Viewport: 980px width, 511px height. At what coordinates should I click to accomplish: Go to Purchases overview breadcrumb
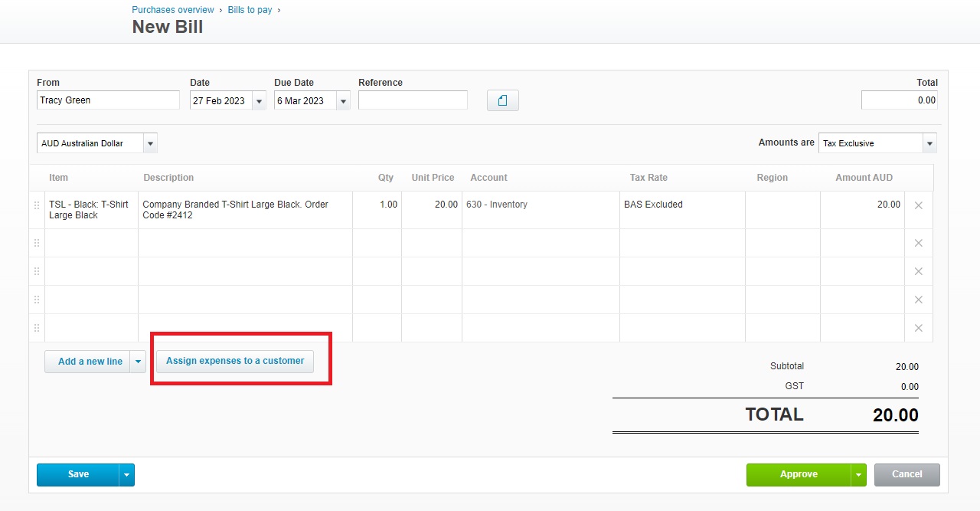[173, 10]
